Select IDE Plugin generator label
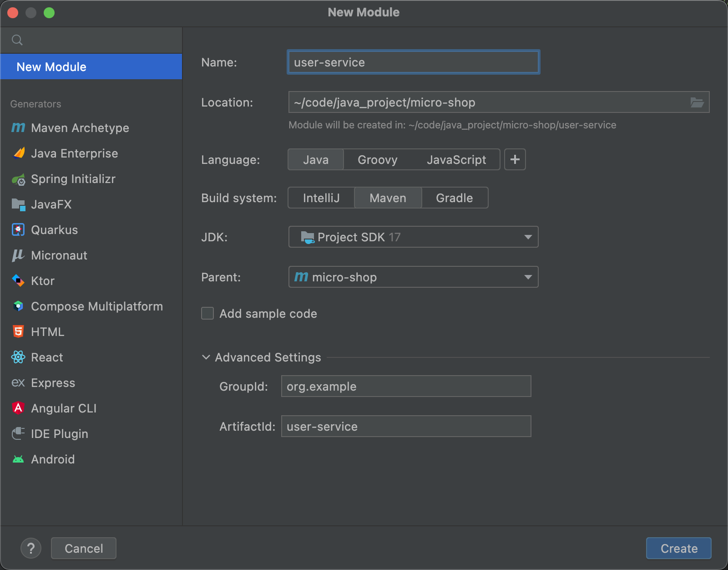Viewport: 728px width, 570px height. pyautogui.click(x=60, y=434)
